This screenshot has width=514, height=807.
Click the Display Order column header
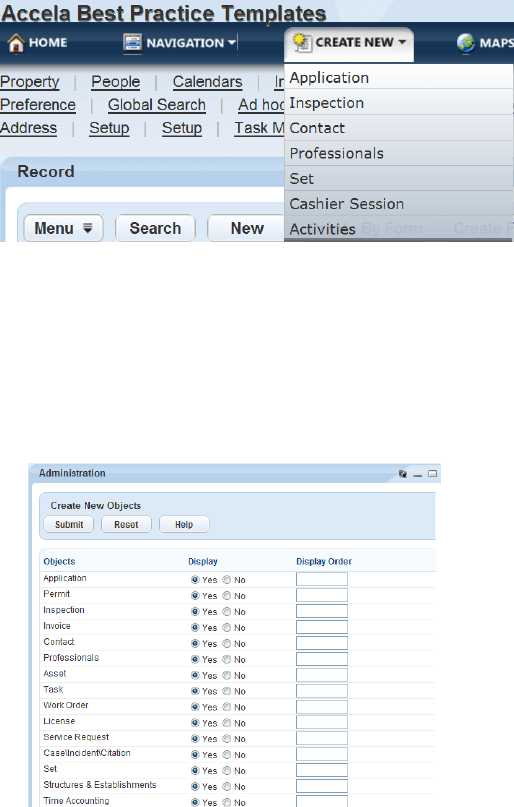coord(324,562)
